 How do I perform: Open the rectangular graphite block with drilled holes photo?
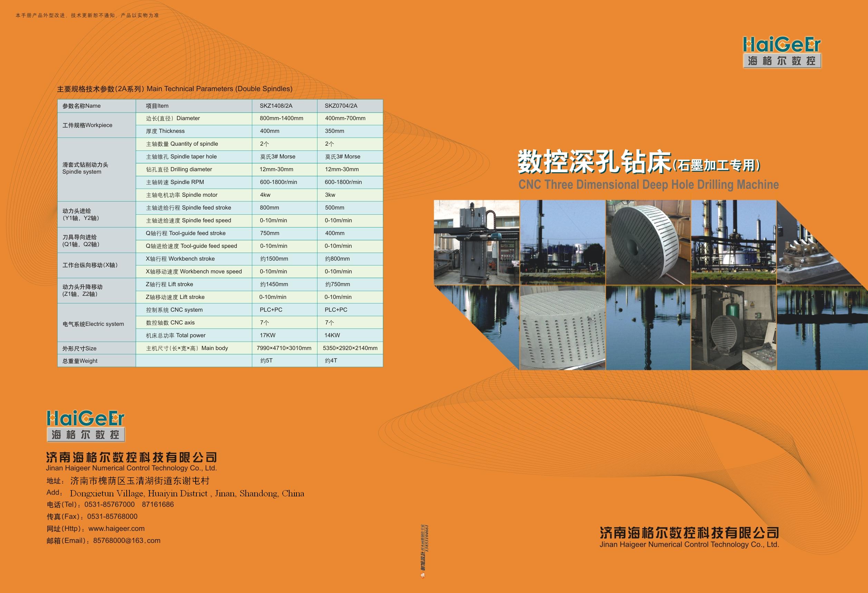[563, 328]
